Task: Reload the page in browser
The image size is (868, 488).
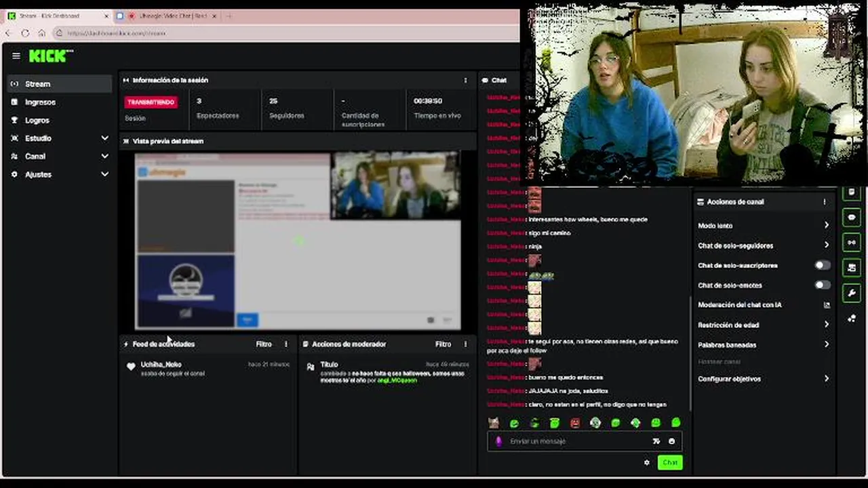Action: pyautogui.click(x=25, y=33)
